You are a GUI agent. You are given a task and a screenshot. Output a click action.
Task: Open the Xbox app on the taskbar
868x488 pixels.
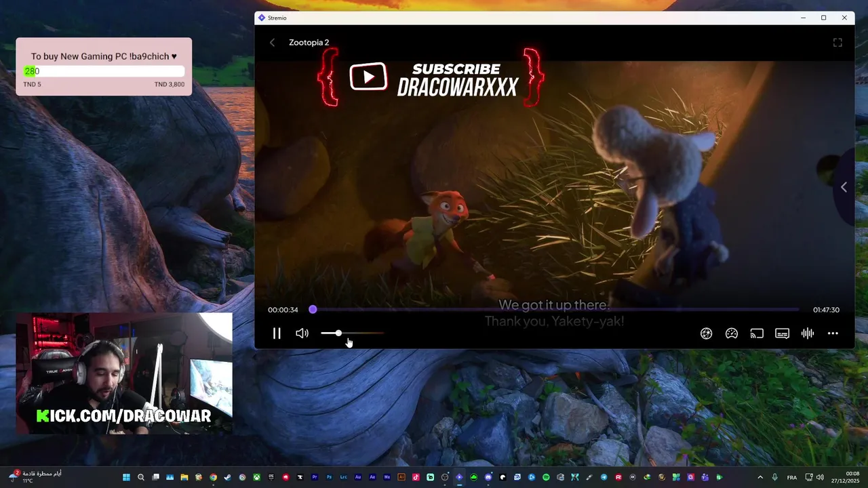tap(257, 477)
